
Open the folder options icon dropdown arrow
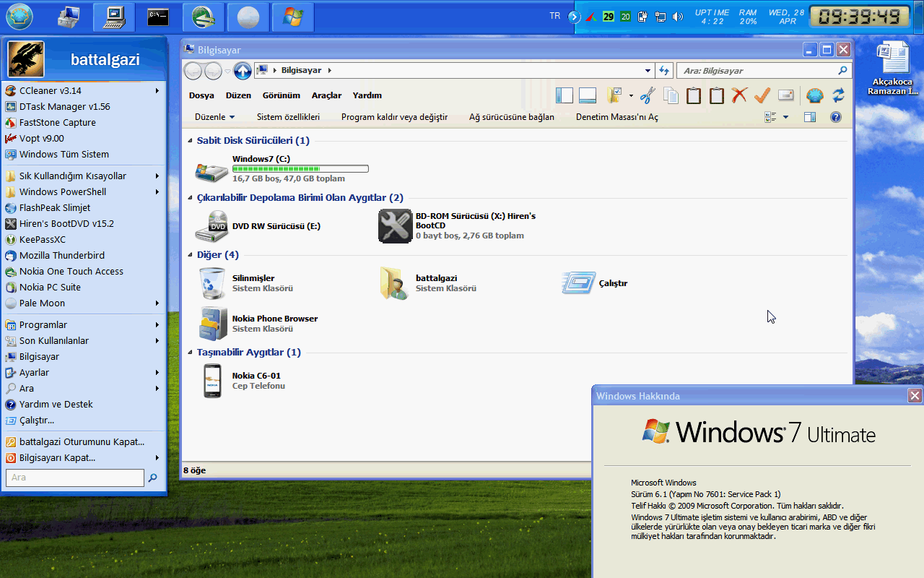631,95
